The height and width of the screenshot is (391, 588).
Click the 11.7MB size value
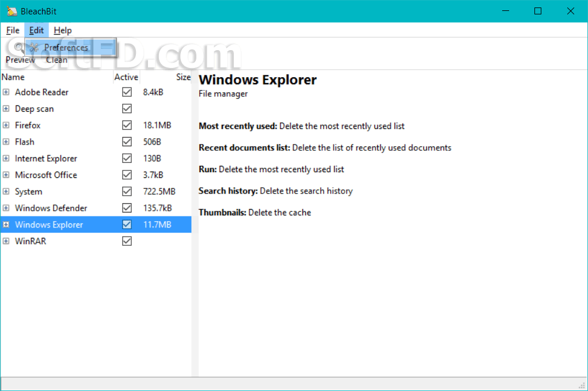click(157, 225)
